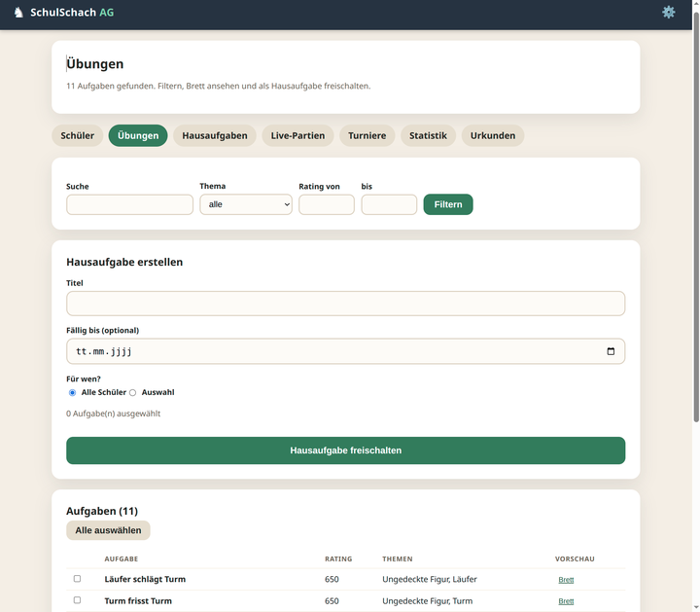
Task: Open the Urkunden tab
Action: tap(493, 135)
